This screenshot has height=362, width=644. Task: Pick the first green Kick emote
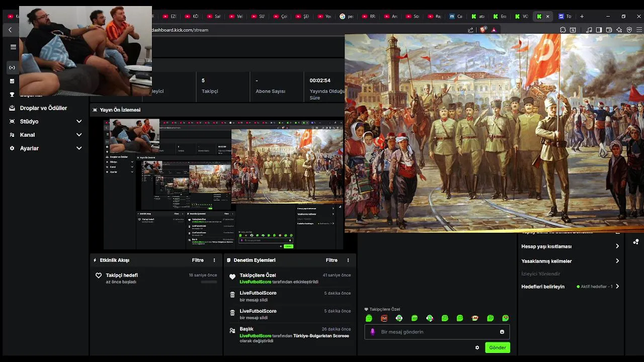[x=369, y=318]
